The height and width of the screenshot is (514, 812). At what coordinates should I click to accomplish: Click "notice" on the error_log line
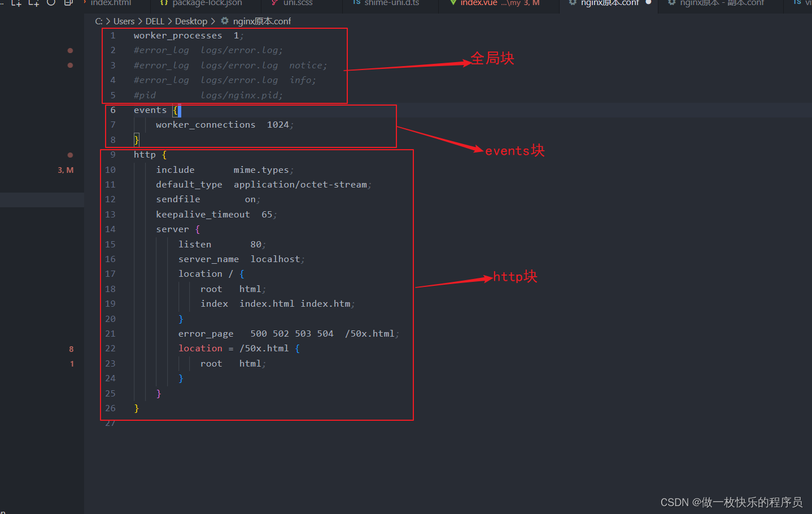click(x=307, y=66)
